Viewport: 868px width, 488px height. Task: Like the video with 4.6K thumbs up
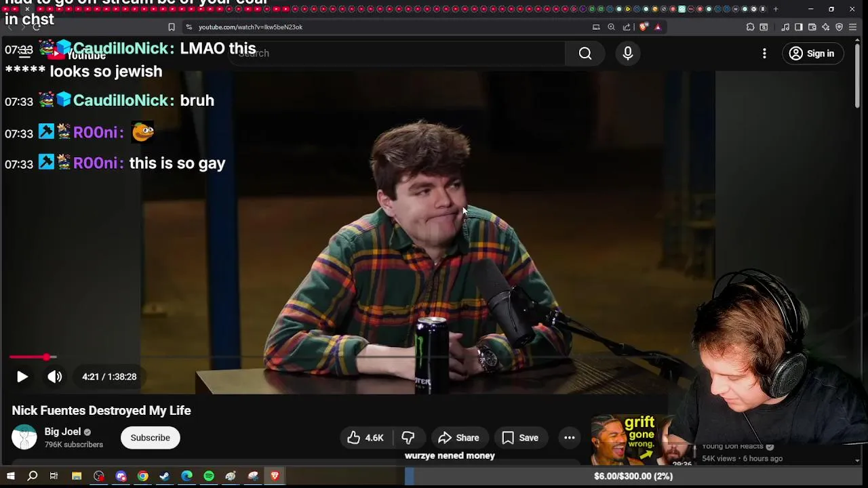click(x=366, y=438)
